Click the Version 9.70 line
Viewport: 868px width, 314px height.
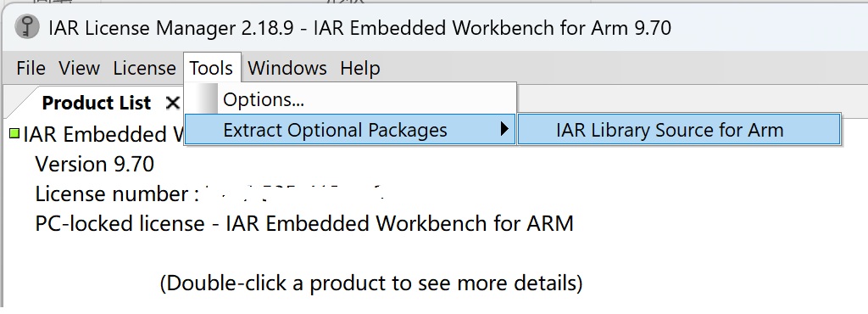[x=95, y=164]
